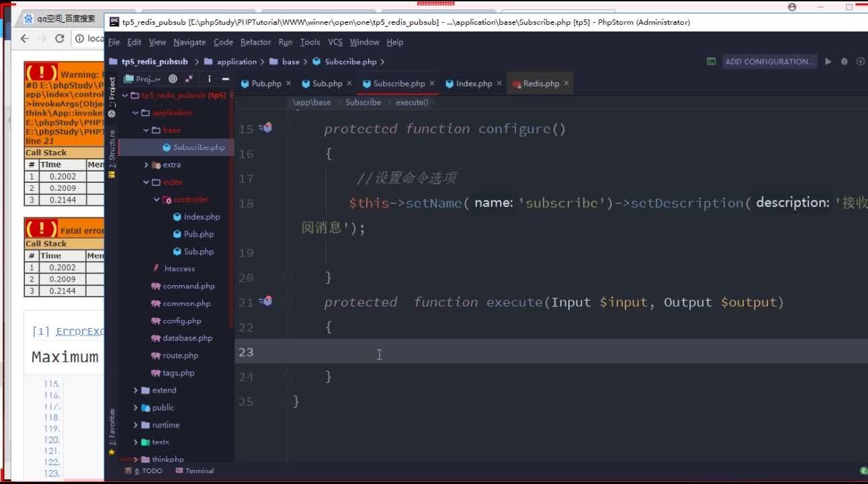The width and height of the screenshot is (868, 484).
Task: Collapse the controller folder in project tree
Action: click(x=156, y=200)
